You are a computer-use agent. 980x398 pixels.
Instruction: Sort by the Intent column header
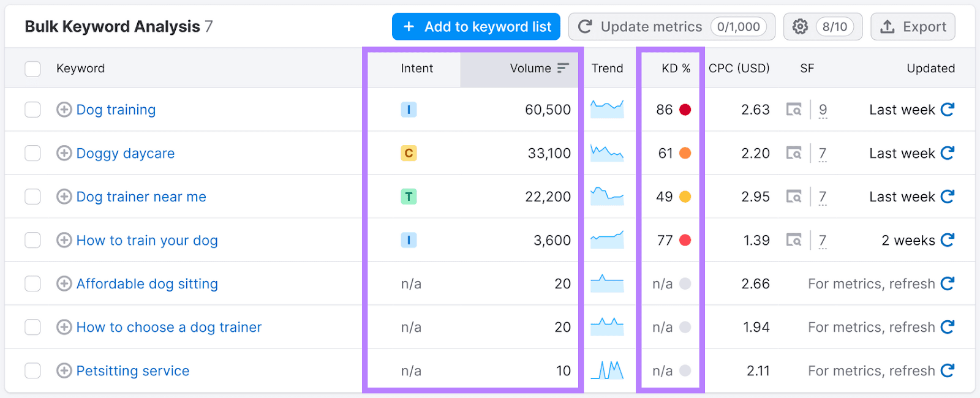click(x=417, y=69)
